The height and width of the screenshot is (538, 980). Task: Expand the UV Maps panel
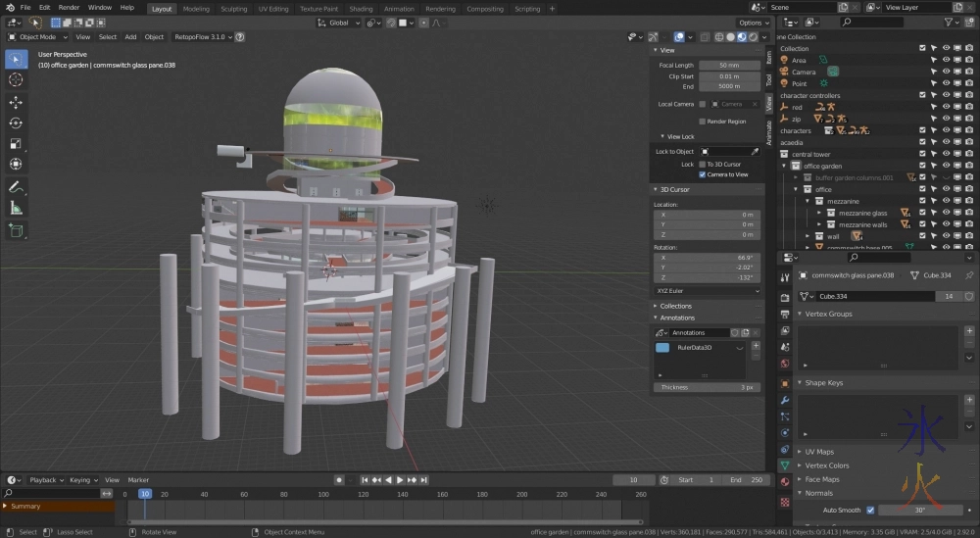coord(819,452)
